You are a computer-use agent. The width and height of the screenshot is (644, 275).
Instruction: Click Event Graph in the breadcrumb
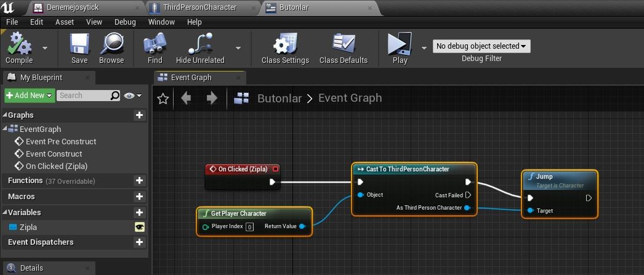(x=350, y=98)
